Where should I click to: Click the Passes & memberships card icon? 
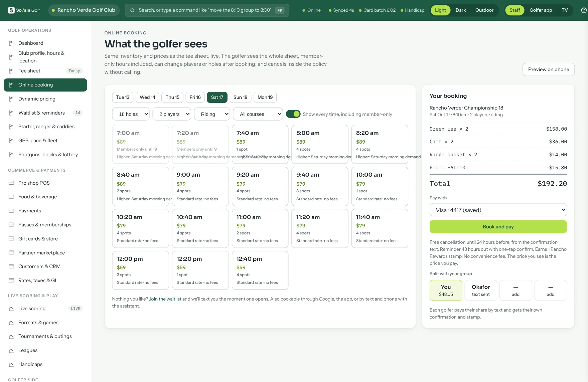11,225
